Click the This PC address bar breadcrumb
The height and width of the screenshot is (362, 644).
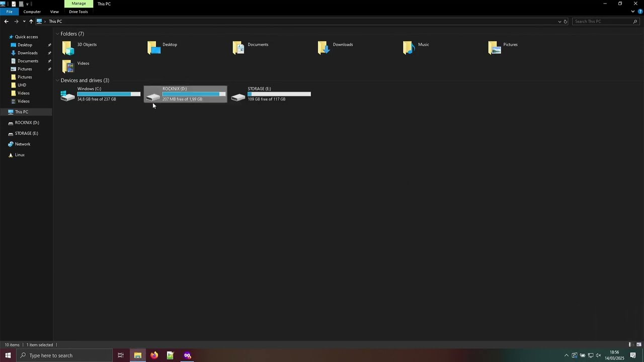pyautogui.click(x=55, y=22)
